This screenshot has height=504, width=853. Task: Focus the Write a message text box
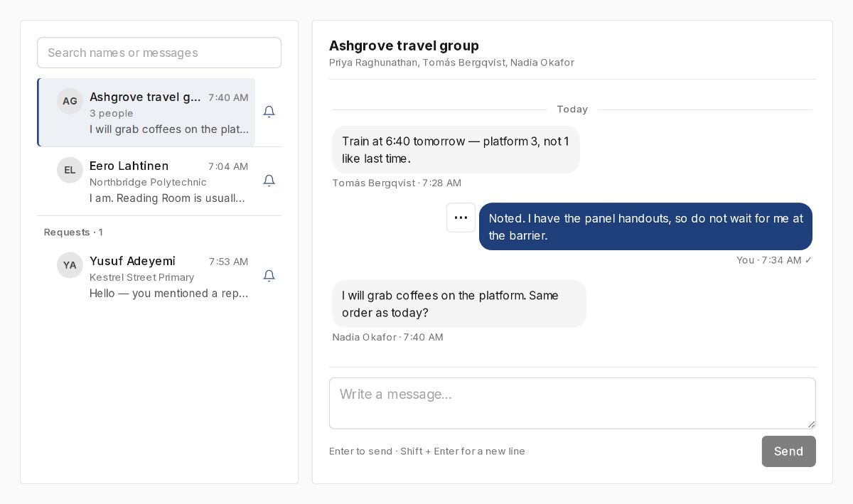pyautogui.click(x=572, y=403)
